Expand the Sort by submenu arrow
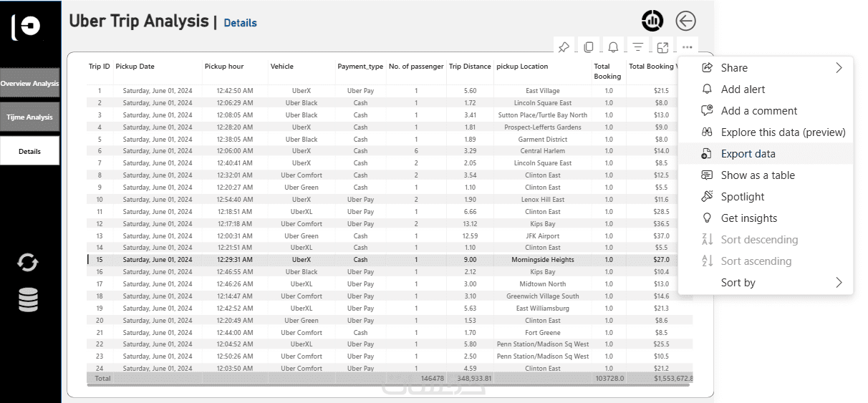This screenshot has width=868, height=403. [x=839, y=282]
